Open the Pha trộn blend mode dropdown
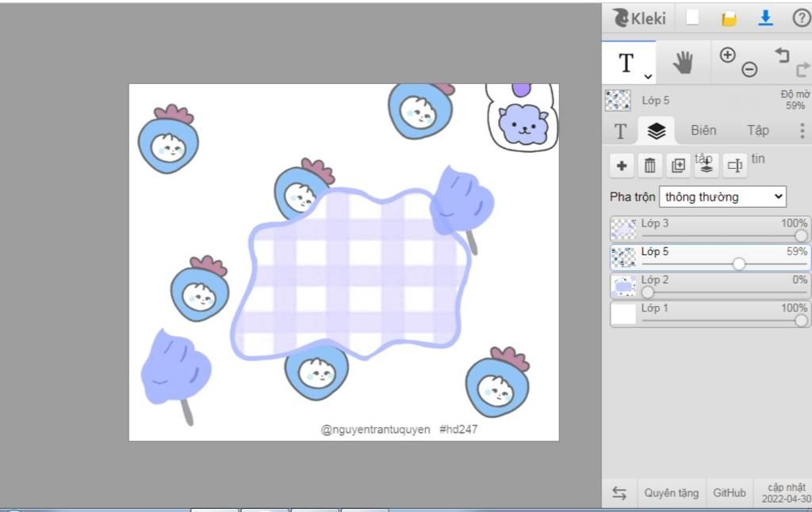The height and width of the screenshot is (512, 812). (722, 197)
